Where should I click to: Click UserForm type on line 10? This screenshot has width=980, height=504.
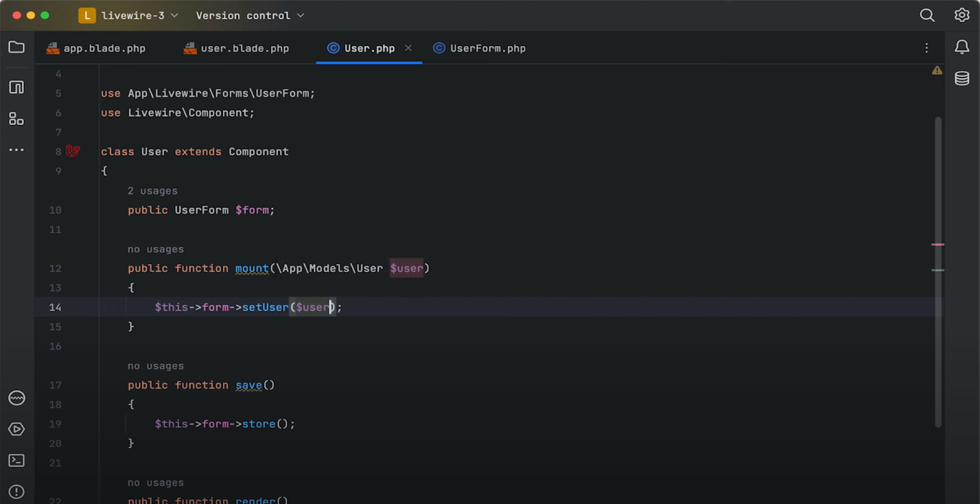point(202,210)
